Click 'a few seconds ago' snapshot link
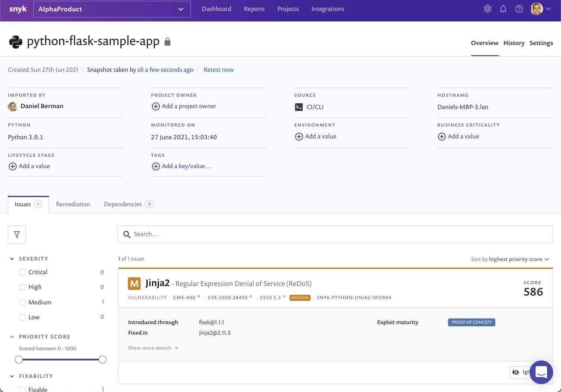 (169, 70)
